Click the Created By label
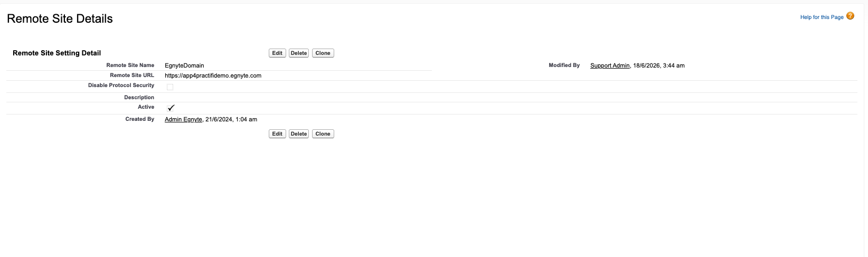Viewport: 868px width, 257px height. (140, 119)
